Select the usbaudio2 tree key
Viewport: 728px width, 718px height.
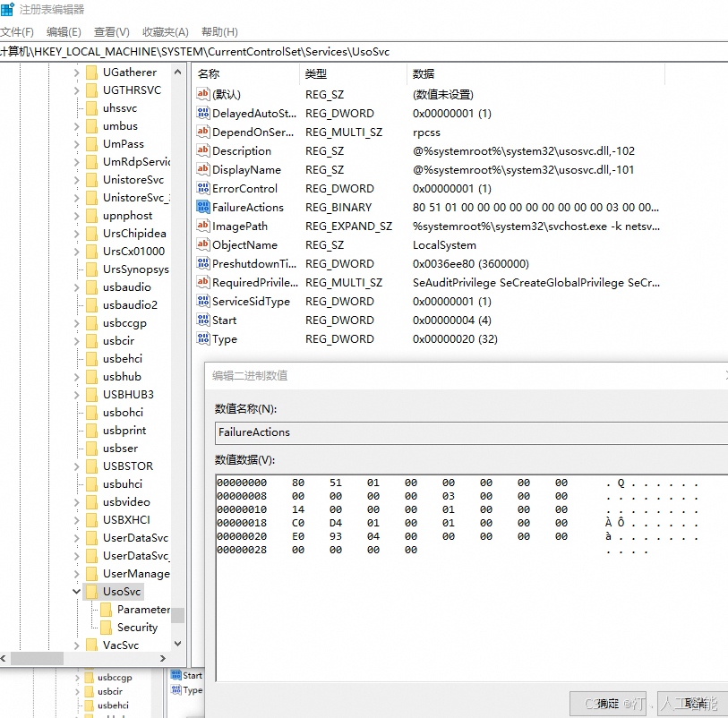(130, 305)
